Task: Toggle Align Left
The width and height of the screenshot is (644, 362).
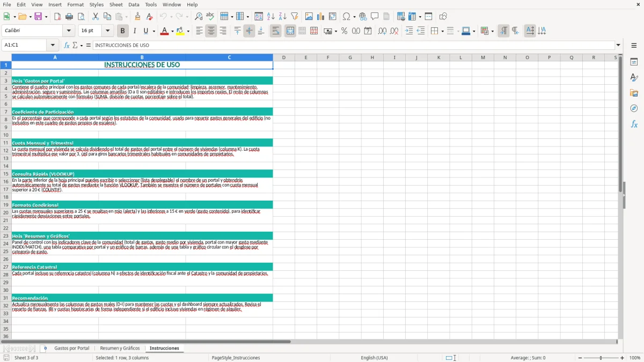Action: coord(199,31)
